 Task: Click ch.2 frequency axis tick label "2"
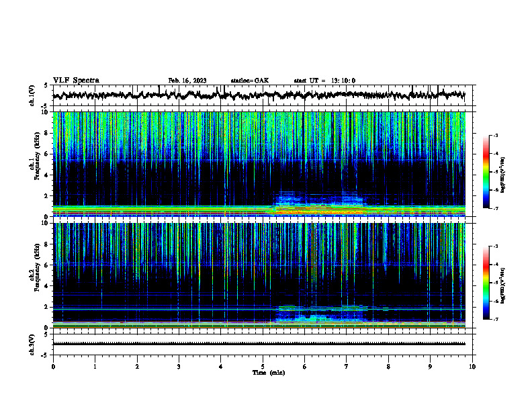48,307
